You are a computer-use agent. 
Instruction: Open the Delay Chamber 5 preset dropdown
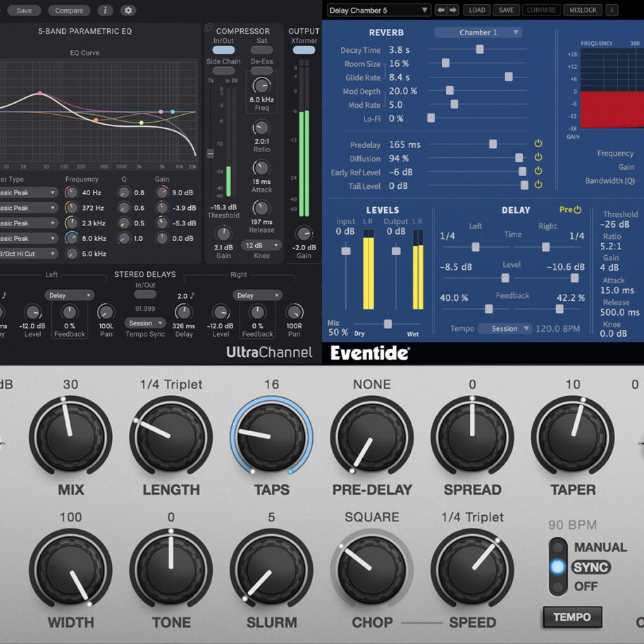[380, 10]
